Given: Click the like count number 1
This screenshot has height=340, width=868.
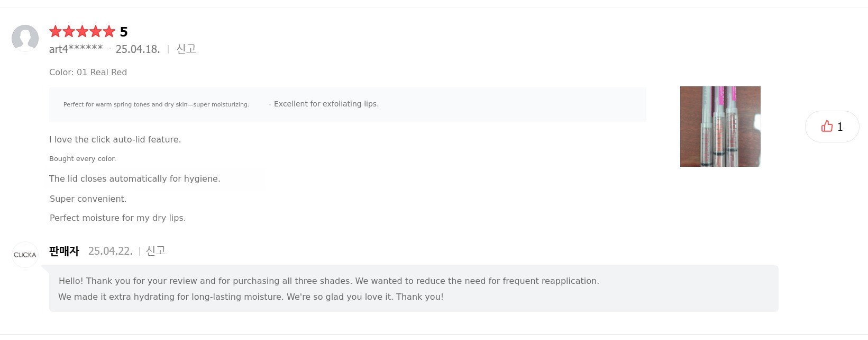Looking at the screenshot, I should pyautogui.click(x=840, y=127).
